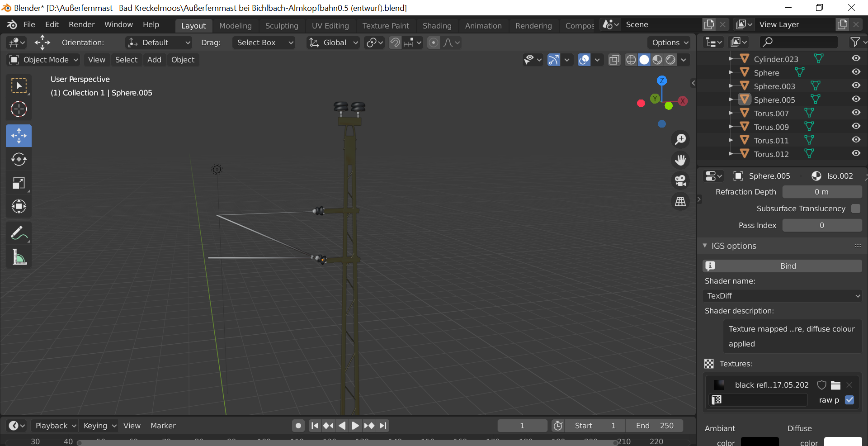Open image browser for black refl texture
Screen dimensions: 868x446
[835, 385]
